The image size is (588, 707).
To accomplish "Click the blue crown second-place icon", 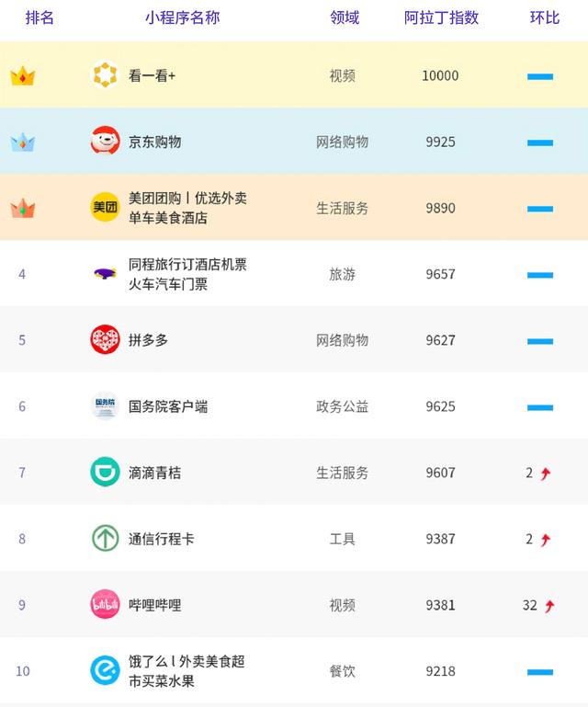I will coord(22,143).
